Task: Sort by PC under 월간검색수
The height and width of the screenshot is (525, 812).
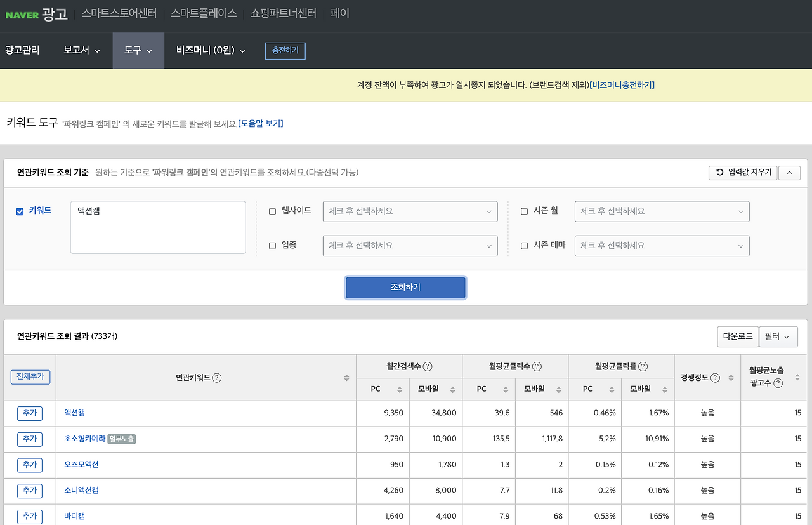Action: (400, 389)
